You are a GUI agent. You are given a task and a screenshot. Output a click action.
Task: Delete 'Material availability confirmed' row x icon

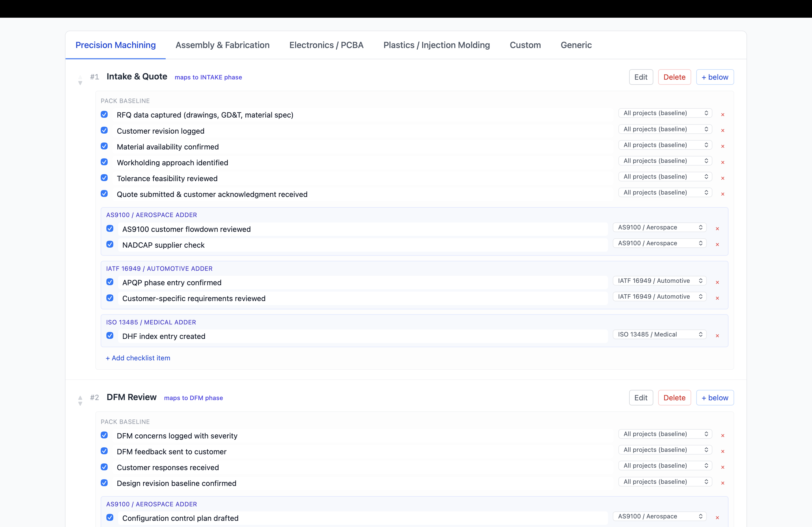click(x=723, y=146)
